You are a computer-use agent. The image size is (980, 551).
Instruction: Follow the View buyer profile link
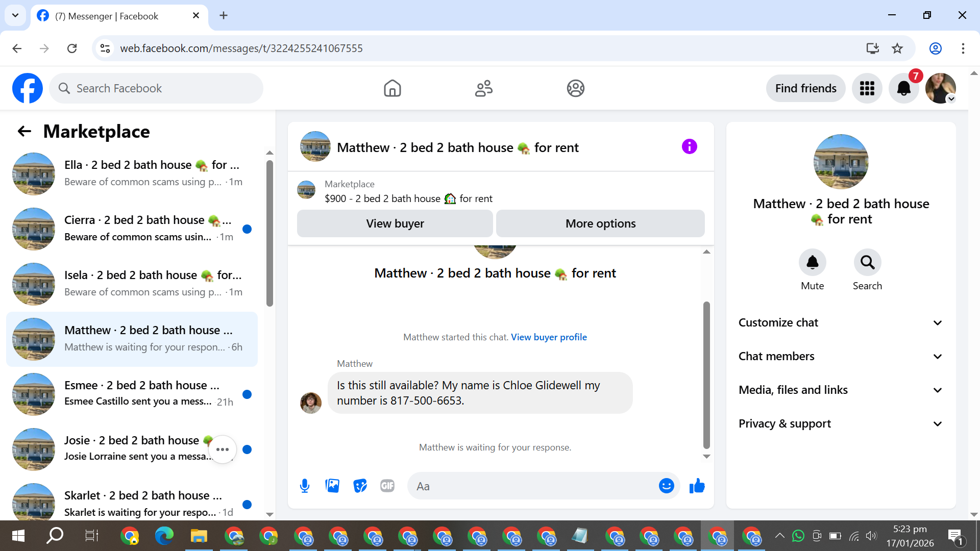point(549,337)
